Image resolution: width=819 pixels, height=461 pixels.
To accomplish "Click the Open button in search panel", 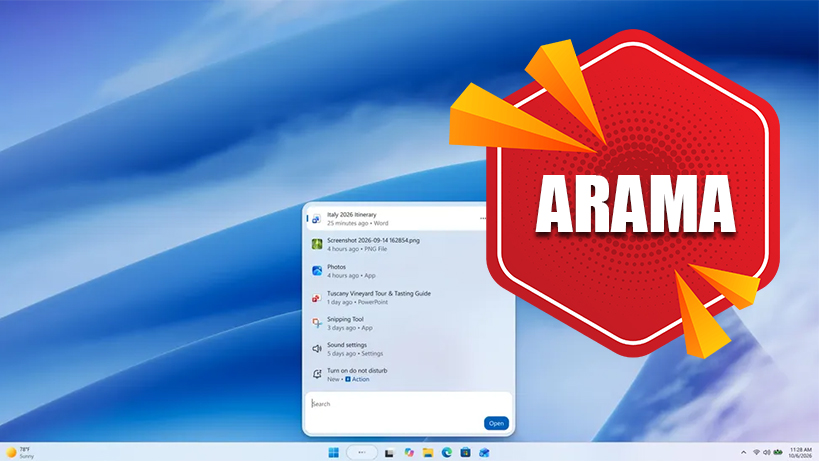I will (x=496, y=423).
